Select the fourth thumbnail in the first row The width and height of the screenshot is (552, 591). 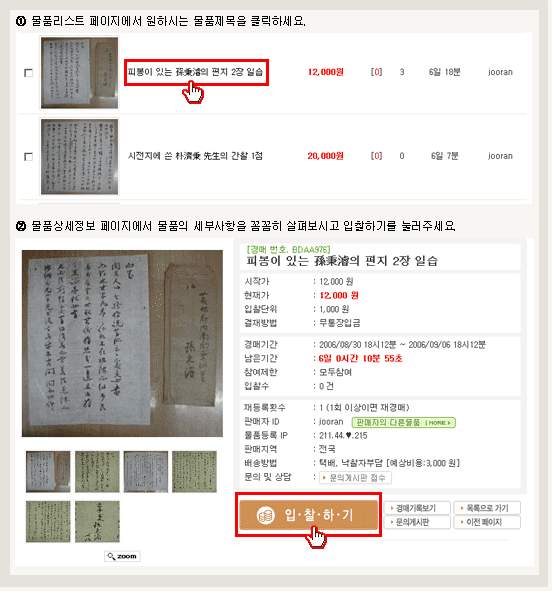click(194, 472)
